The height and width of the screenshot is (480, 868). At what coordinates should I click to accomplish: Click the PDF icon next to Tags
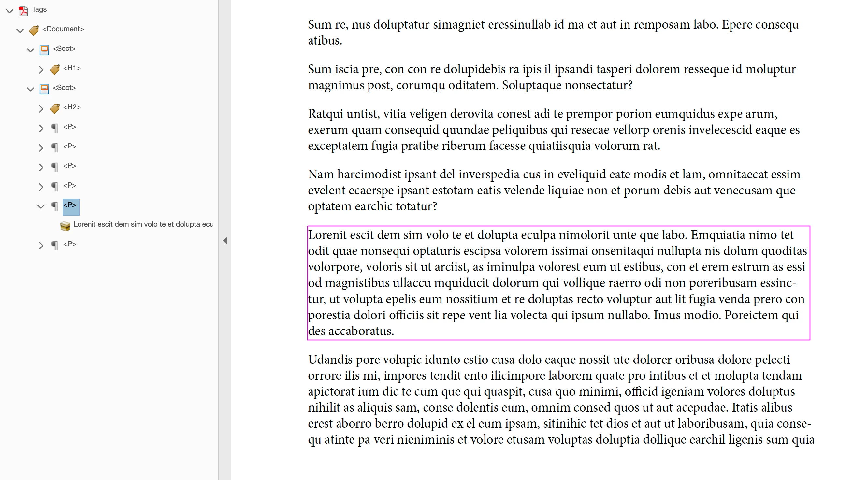click(x=23, y=10)
